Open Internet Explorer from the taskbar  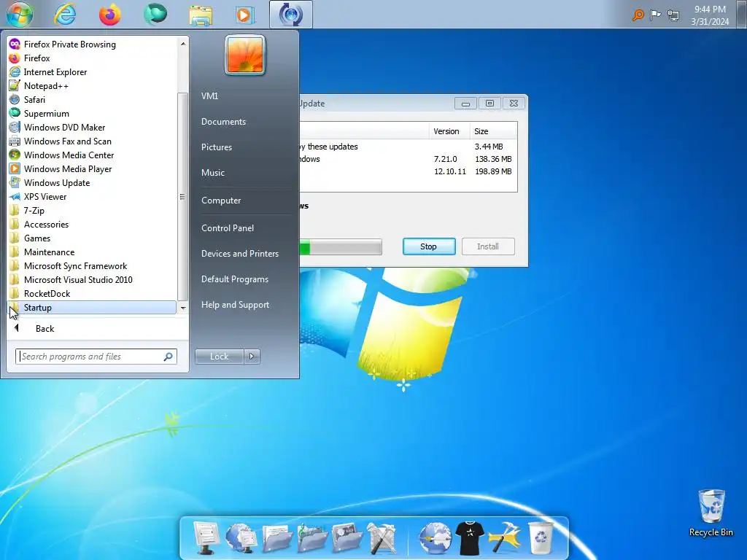pos(65,15)
